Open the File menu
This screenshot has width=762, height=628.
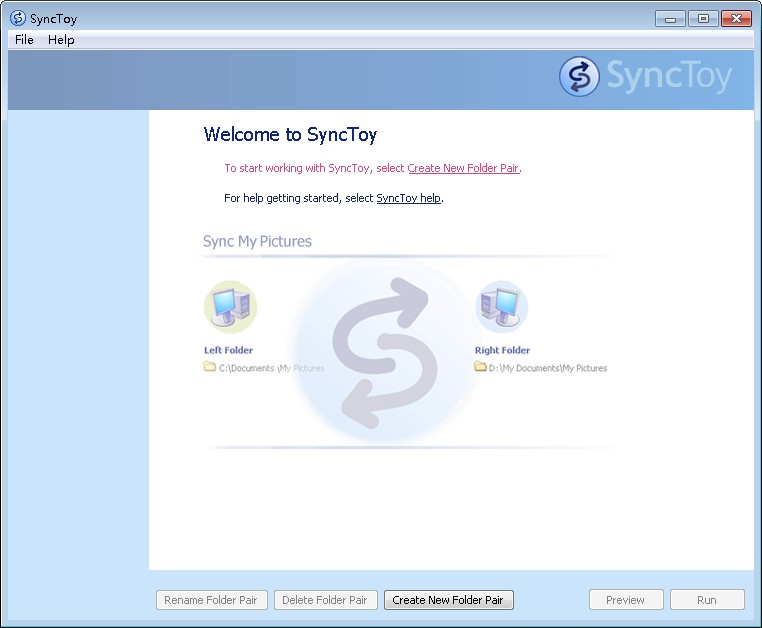[24, 40]
